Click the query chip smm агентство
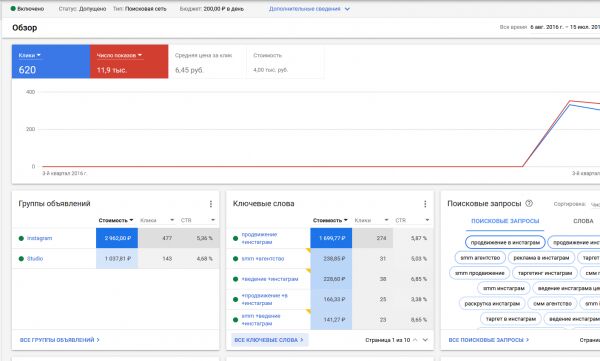This screenshot has width=600, height=361. click(x=480, y=258)
